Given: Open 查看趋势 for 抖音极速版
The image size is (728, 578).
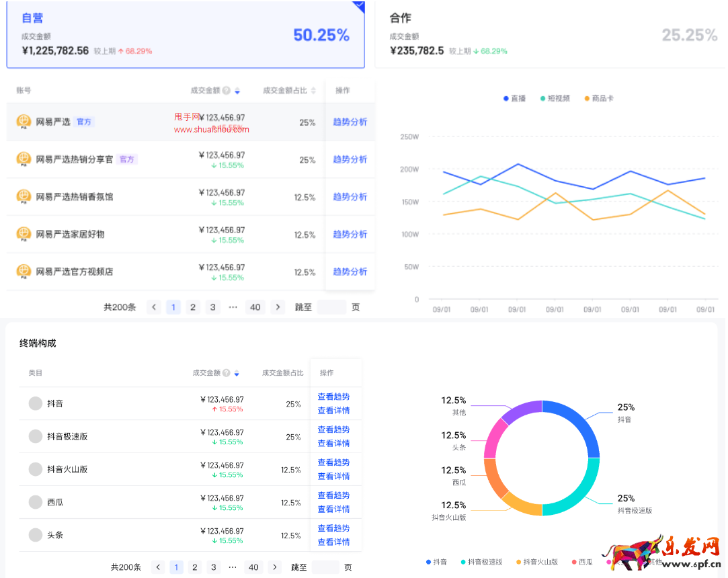Looking at the screenshot, I should (x=334, y=429).
